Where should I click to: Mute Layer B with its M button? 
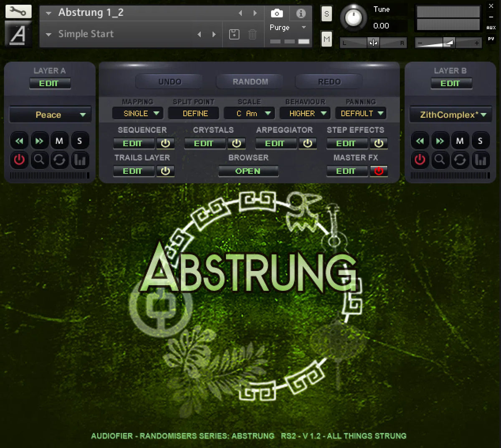tap(460, 140)
